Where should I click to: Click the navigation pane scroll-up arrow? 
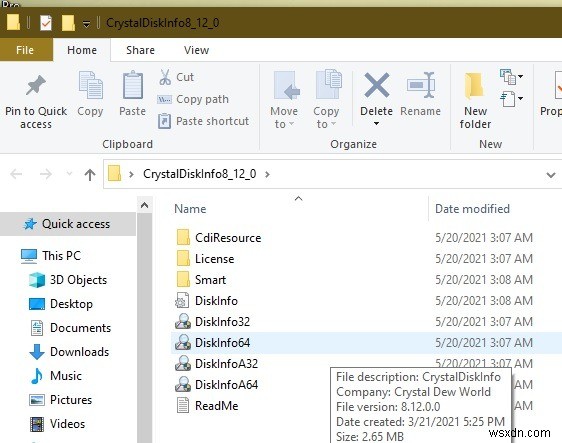(x=144, y=205)
